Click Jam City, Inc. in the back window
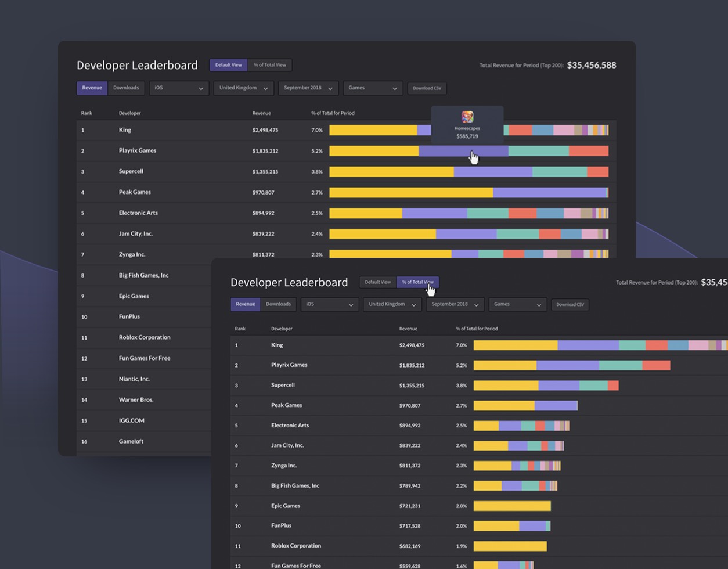Image resolution: width=728 pixels, height=569 pixels. point(136,233)
